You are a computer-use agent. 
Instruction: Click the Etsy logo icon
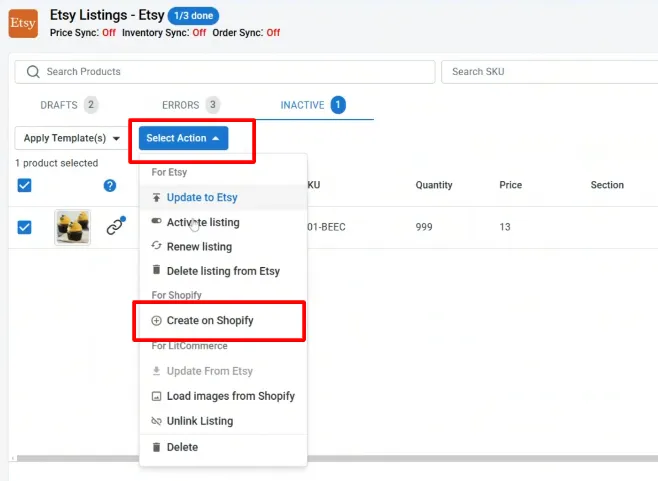point(23,24)
